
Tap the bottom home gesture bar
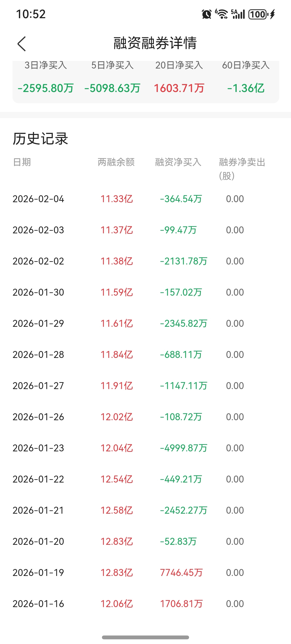coord(145,637)
